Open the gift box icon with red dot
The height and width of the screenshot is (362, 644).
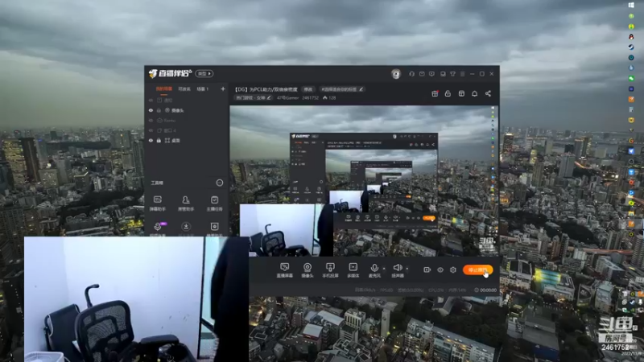[x=435, y=93]
